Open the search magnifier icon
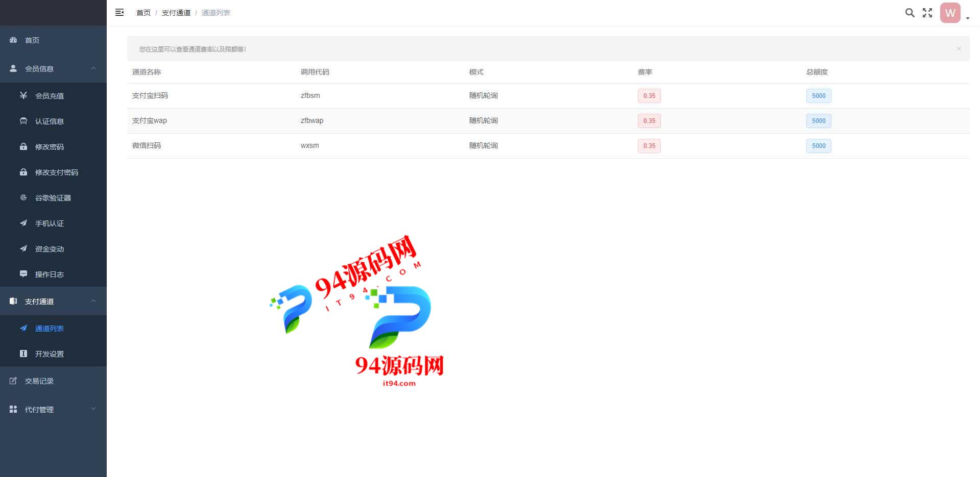 point(910,13)
